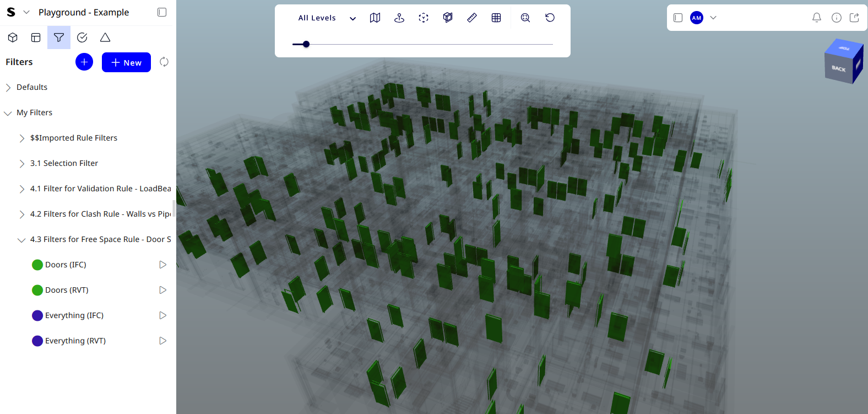Viewport: 868px width, 414px height.
Task: Select the Everything (RVT) filter name
Action: click(x=75, y=341)
